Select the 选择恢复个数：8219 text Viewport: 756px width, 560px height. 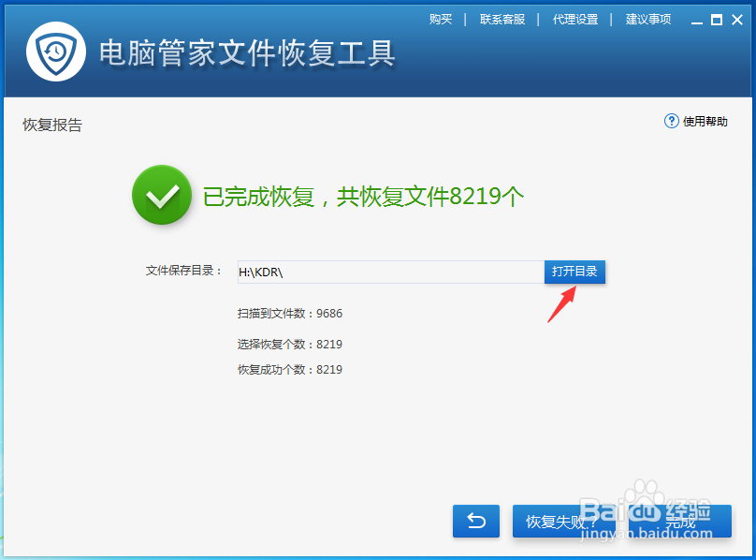tap(290, 345)
